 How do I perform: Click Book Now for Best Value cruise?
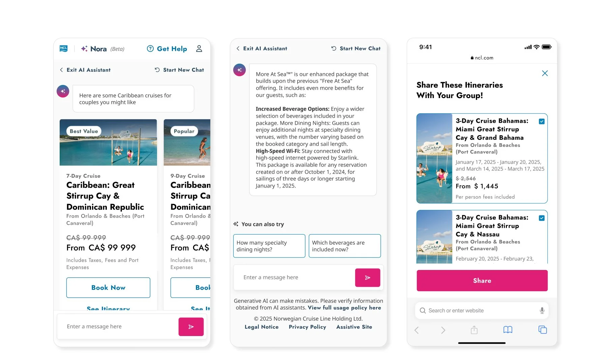click(x=108, y=287)
